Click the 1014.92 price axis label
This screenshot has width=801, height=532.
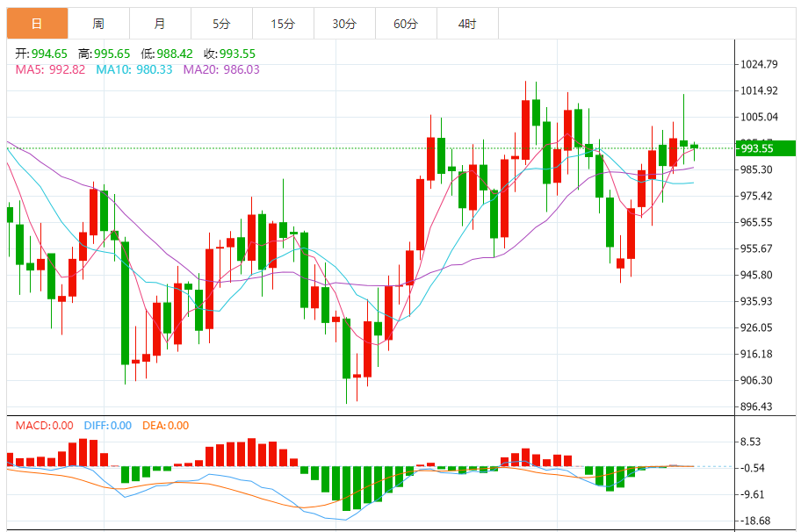click(x=759, y=91)
